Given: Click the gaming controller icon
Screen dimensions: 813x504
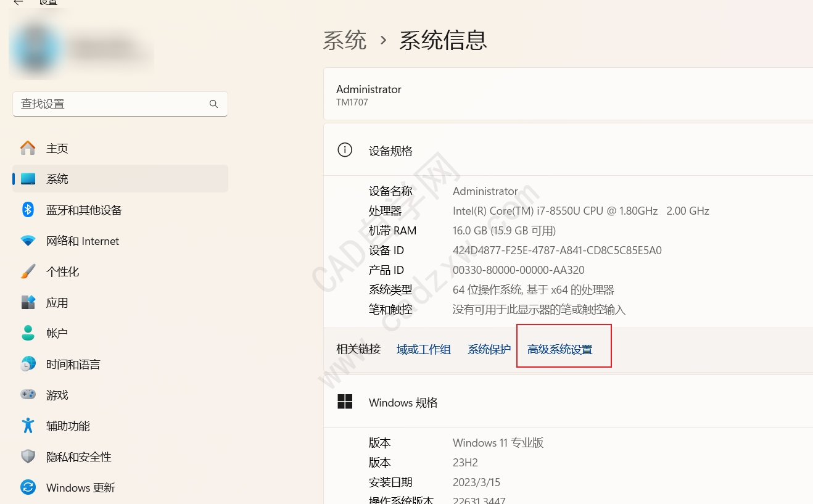Looking at the screenshot, I should pyautogui.click(x=28, y=395).
